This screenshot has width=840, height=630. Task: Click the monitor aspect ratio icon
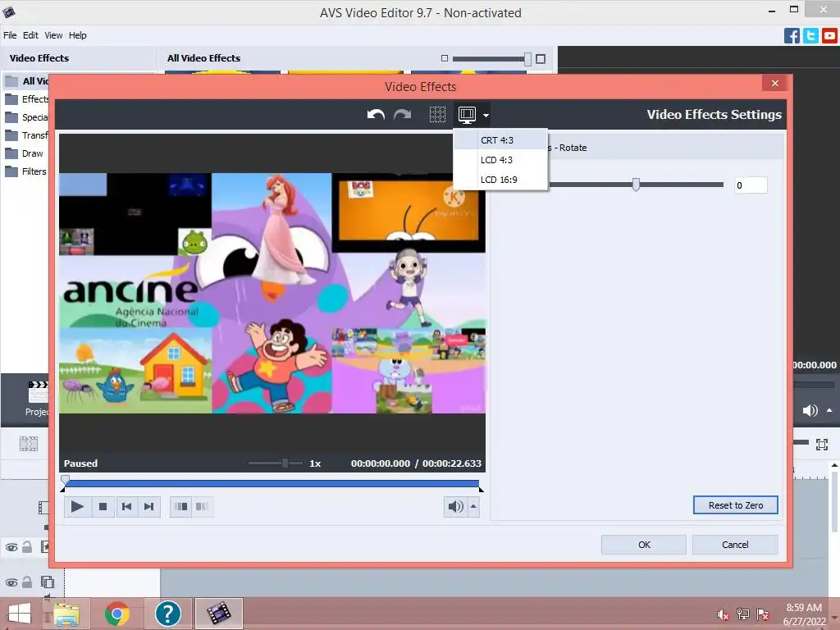click(467, 115)
